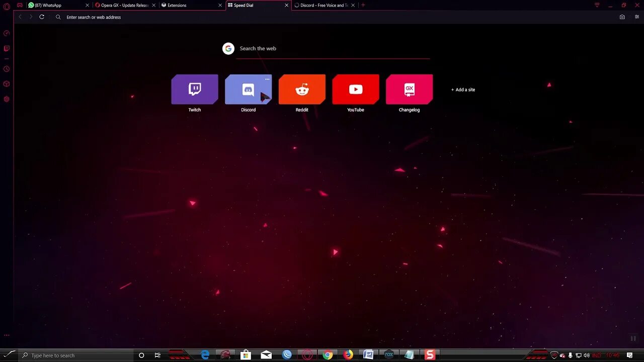Open GX Corner gamepad icon
This screenshot has height=362, width=644.
[x=20, y=5]
